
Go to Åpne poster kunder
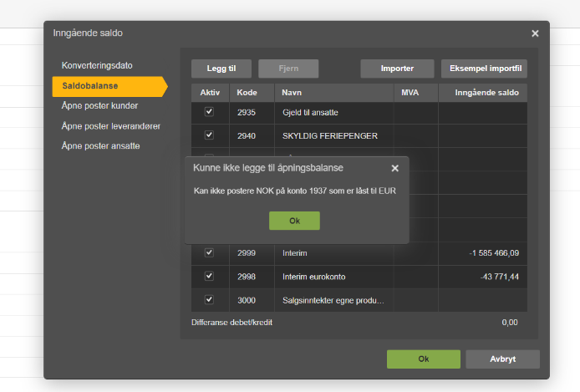pos(100,106)
